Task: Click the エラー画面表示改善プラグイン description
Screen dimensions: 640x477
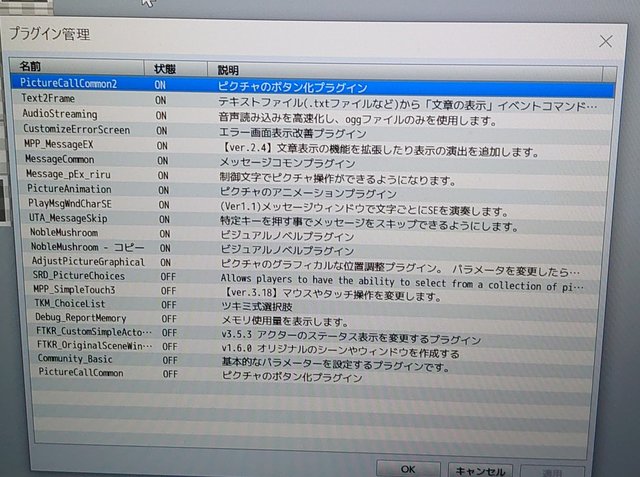Action: [293, 133]
